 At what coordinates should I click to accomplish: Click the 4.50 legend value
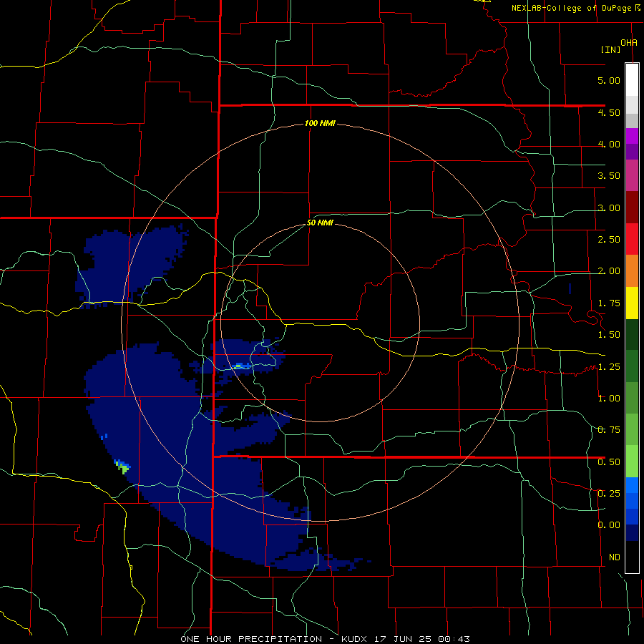coord(609,112)
